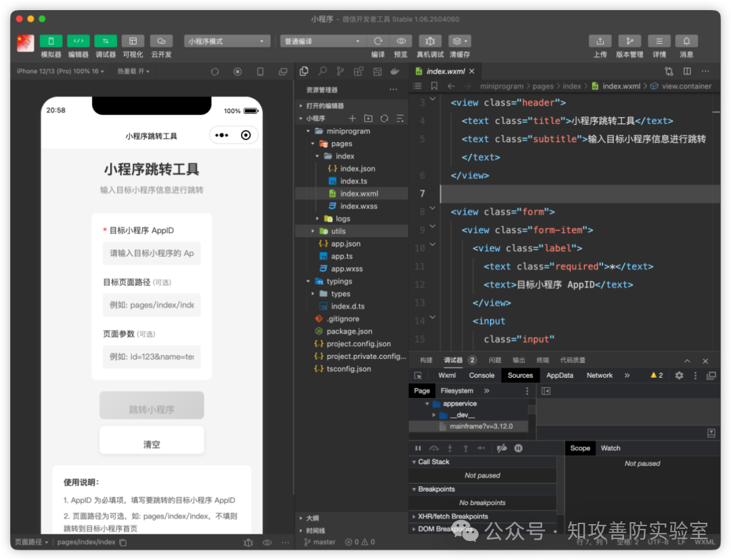Click the 预览 preview eye icon

401,41
